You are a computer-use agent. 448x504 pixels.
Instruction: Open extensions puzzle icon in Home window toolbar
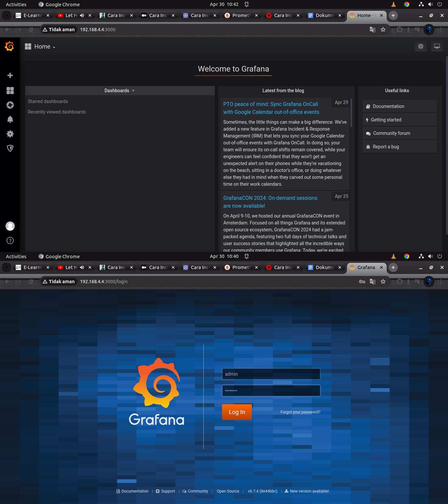tap(399, 30)
